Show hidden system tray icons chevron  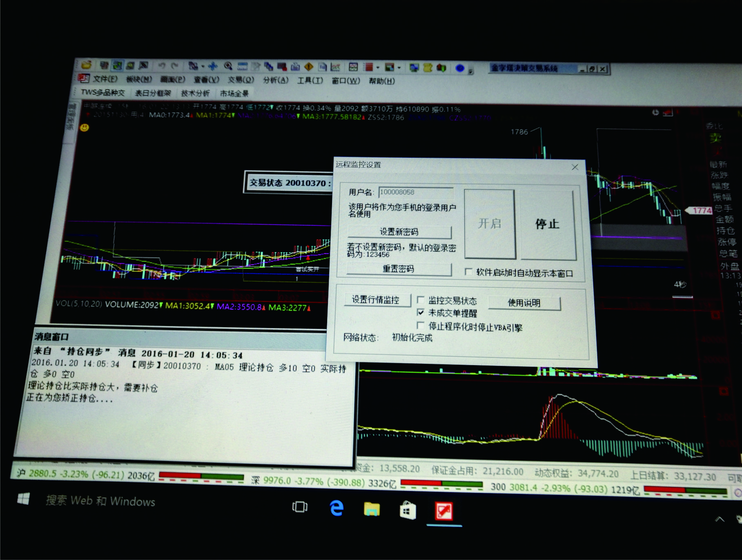tap(720, 519)
